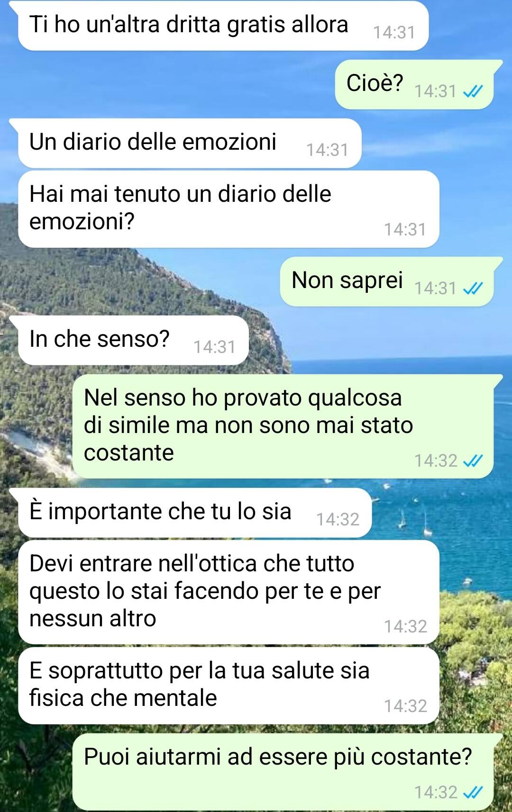Tap the blue read ticks on 'Non saprei'
512x812 pixels.
pos(473,288)
